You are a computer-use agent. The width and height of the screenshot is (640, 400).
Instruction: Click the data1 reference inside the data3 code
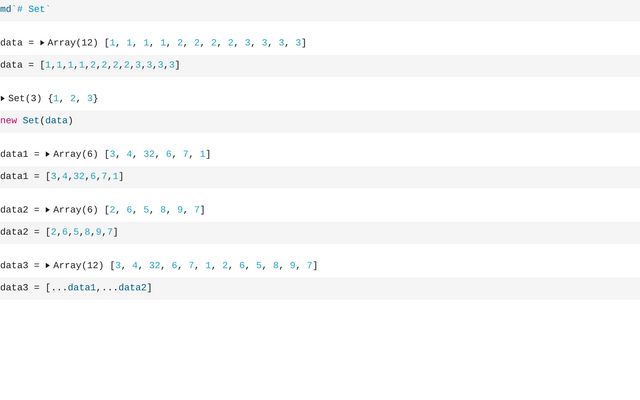[82, 288]
